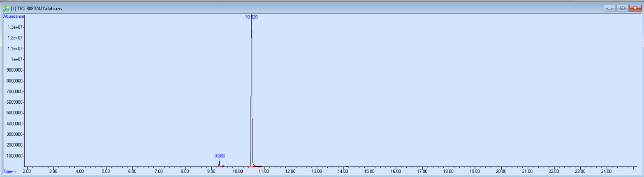Click the 23.00 time axis label
Screen dimensions: 644x177
580,171
